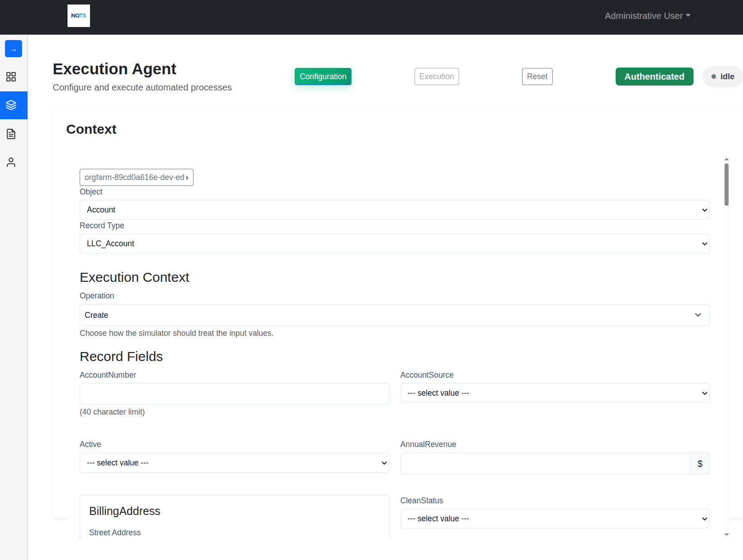Select the layers icon in the sidebar
Screen dimensions: 743x560
[x=11, y=105]
